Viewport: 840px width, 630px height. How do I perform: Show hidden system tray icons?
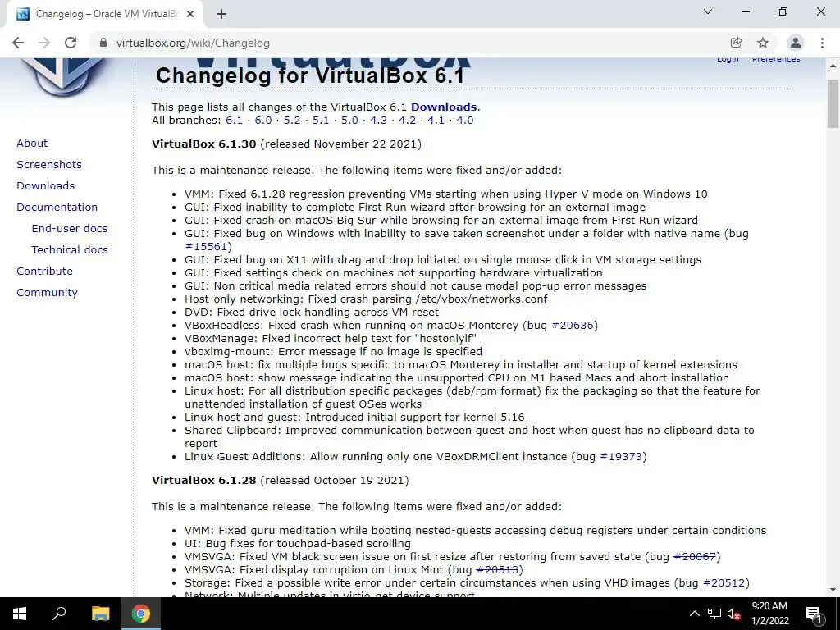pyautogui.click(x=694, y=614)
